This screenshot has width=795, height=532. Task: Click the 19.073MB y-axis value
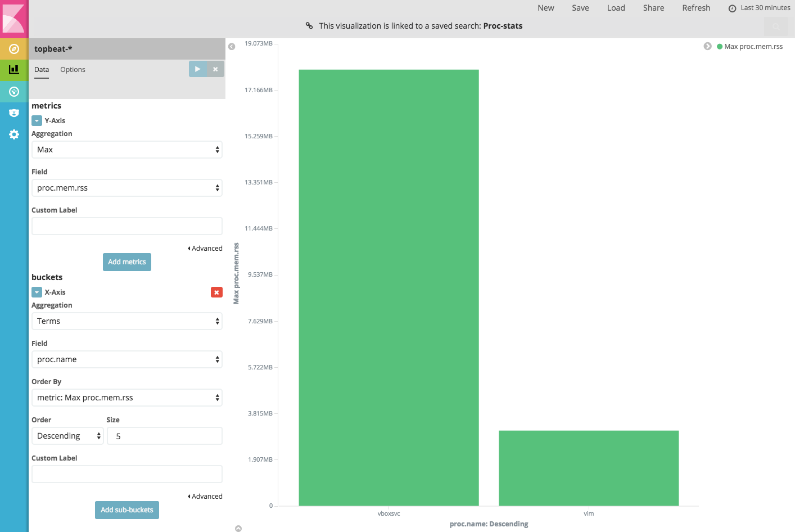pos(259,43)
